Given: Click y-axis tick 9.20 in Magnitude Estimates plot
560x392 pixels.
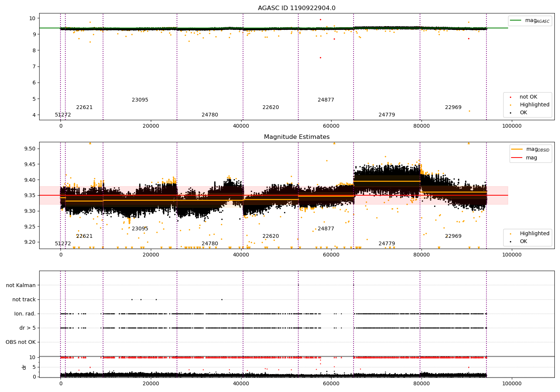Looking at the screenshot, I should point(30,242).
